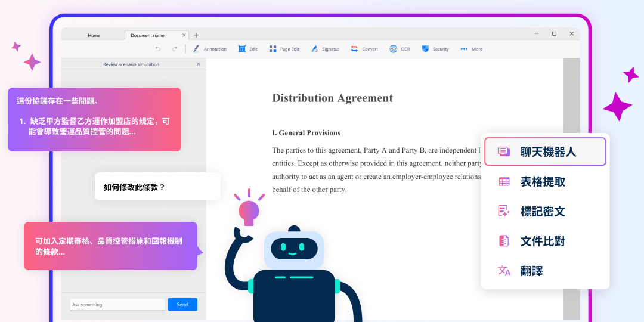Run the OCR tool

coord(394,49)
